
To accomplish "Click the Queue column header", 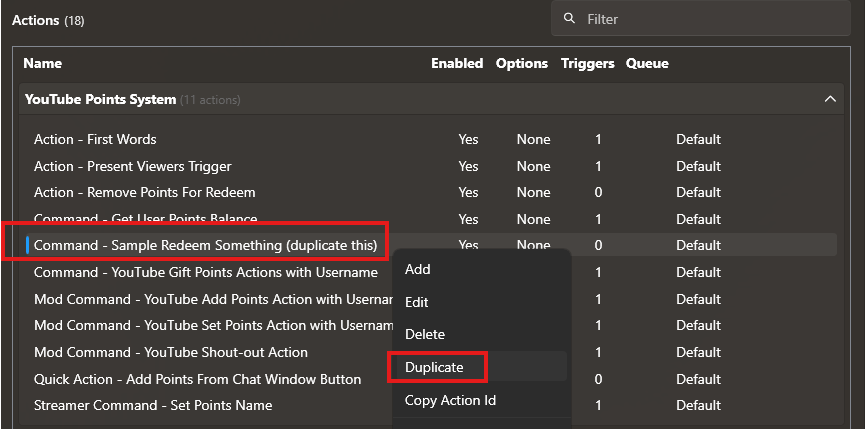I will [647, 63].
